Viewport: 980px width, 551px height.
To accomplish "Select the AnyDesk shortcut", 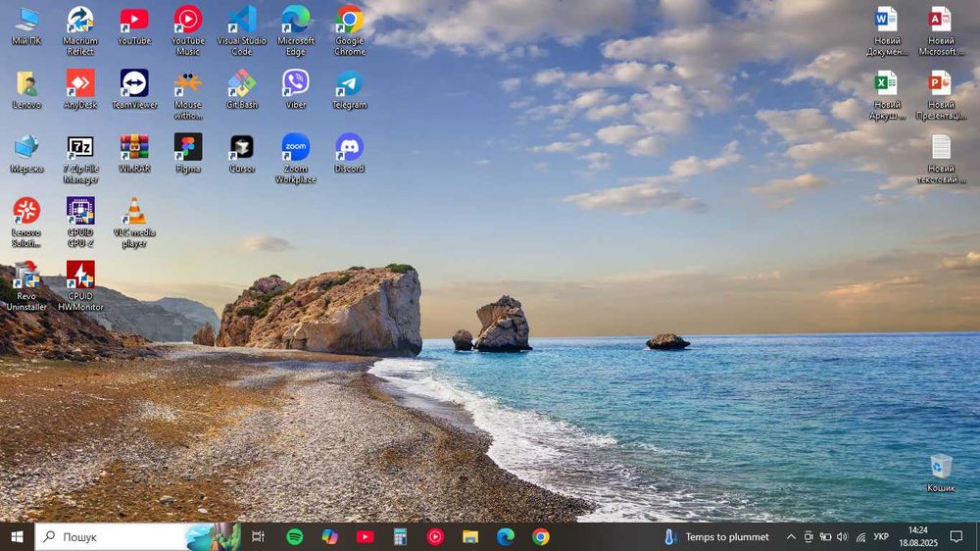I will pyautogui.click(x=80, y=89).
